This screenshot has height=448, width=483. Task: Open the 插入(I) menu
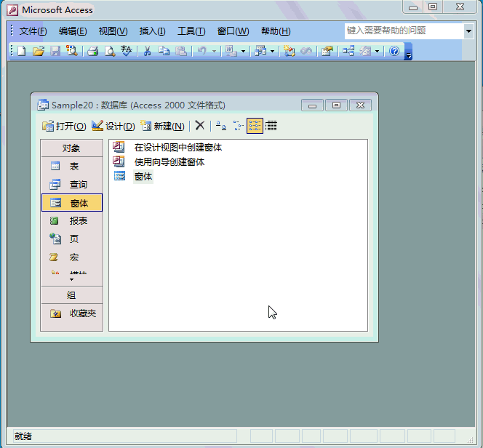152,31
